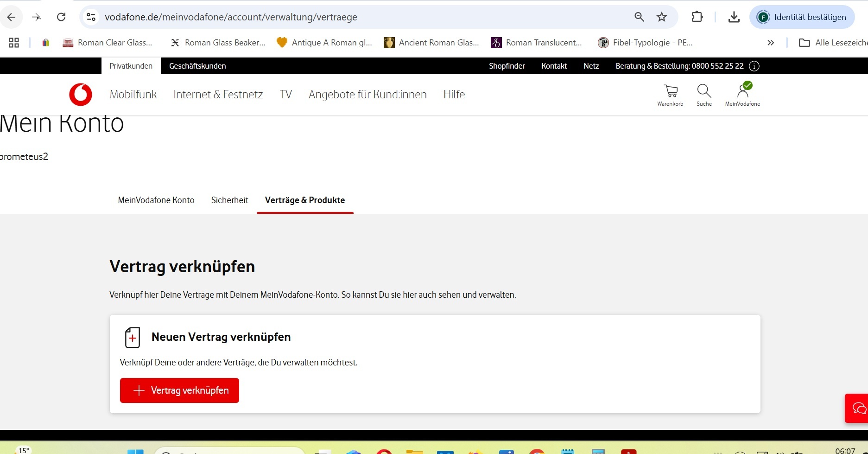Open the red chat bubble widget
Viewport: 868px width, 454px height.
click(x=858, y=408)
